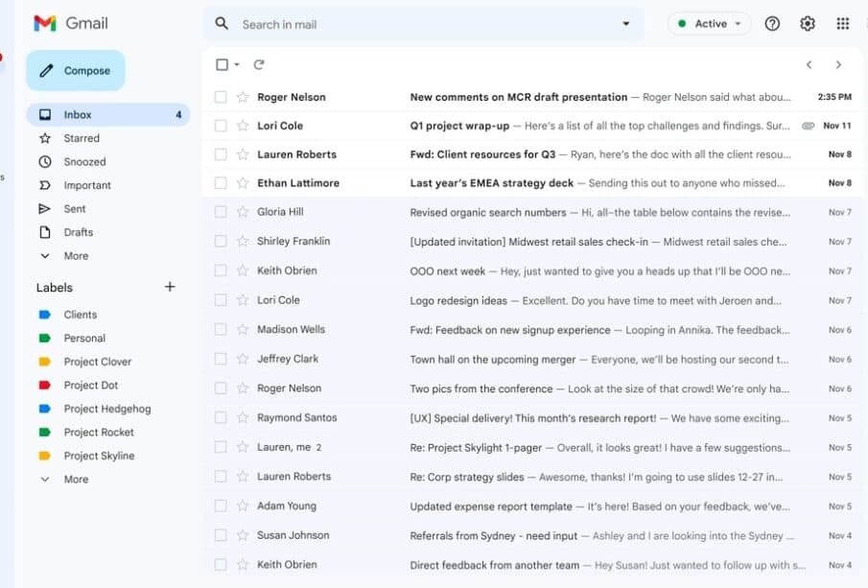
Task: Expand More under Labels
Action: pyautogui.click(x=64, y=479)
